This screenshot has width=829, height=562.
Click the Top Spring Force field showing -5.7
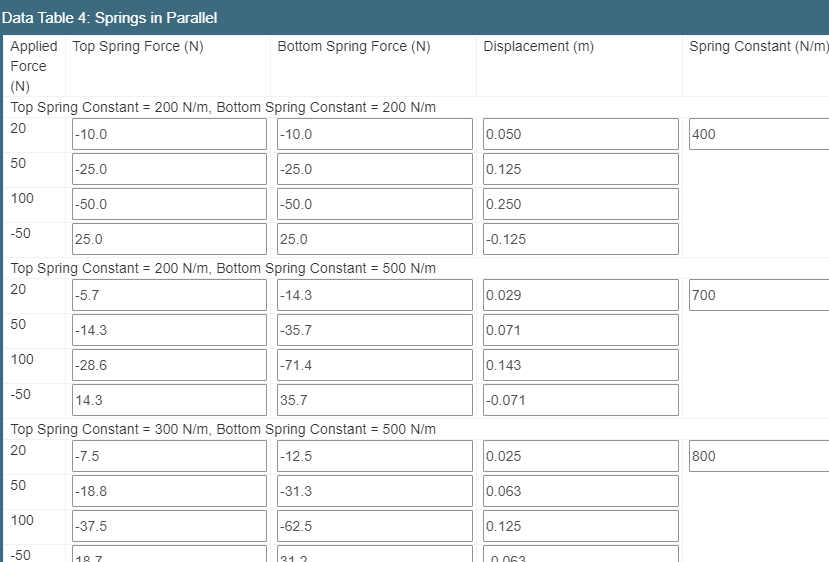pos(169,295)
